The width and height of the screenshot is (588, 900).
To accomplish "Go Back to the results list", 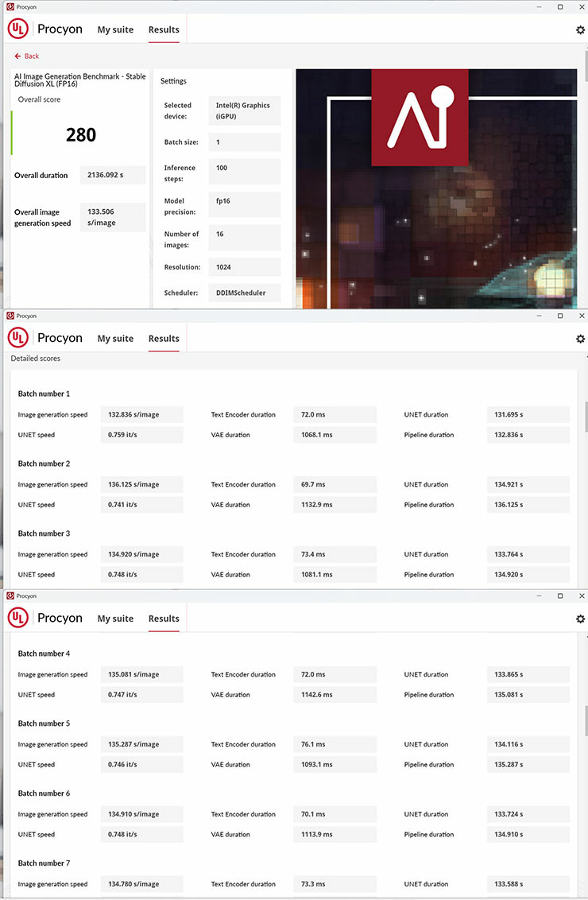I will 26,56.
